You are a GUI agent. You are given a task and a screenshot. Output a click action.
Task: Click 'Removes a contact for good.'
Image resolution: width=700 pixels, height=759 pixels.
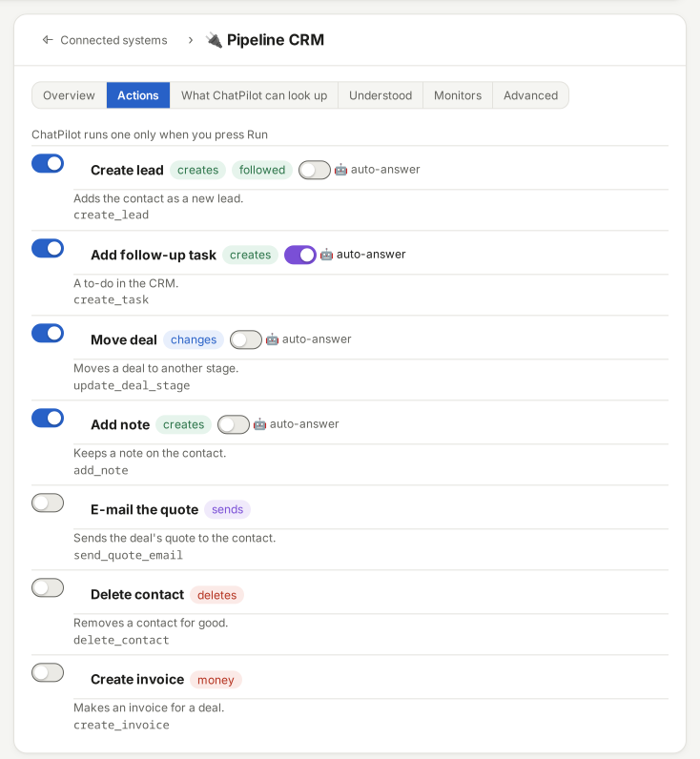tap(151, 623)
